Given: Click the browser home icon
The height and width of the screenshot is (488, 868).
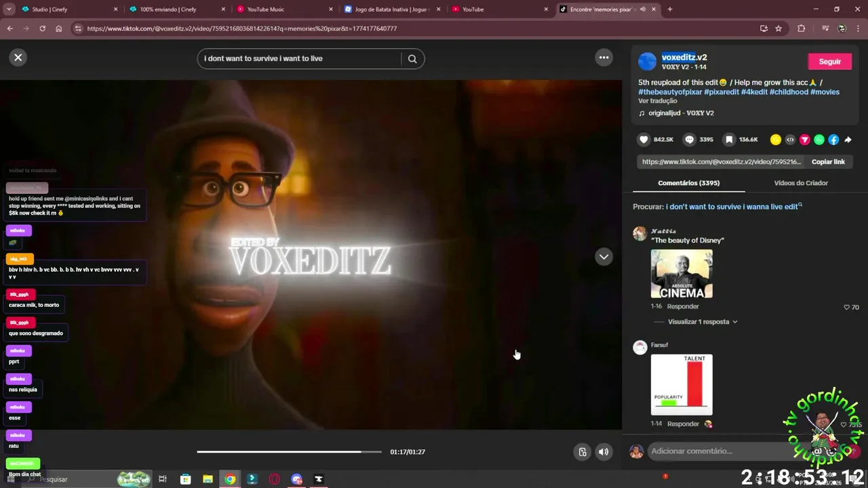Looking at the screenshot, I should (59, 28).
